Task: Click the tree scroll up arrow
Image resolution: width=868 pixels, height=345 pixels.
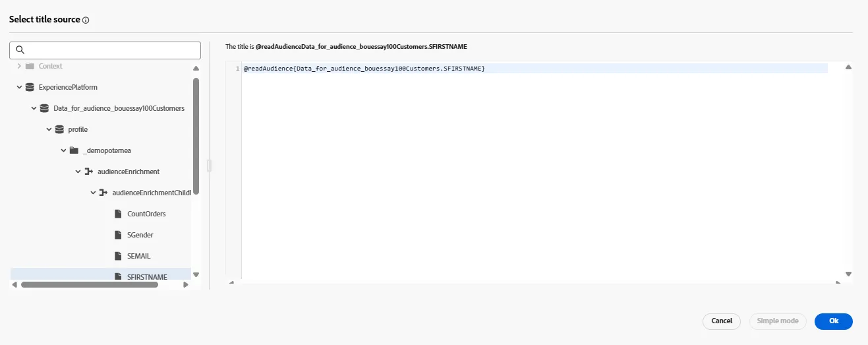Action: coord(196,68)
